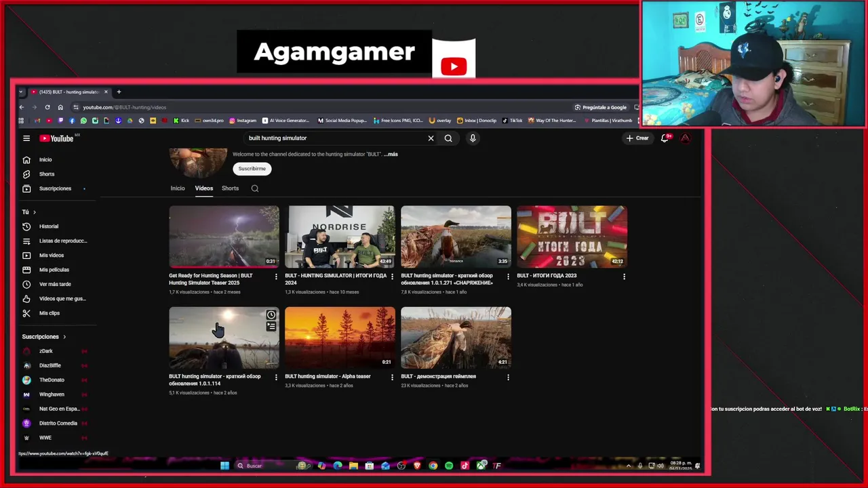Show hidden system tray icons

tap(629, 466)
